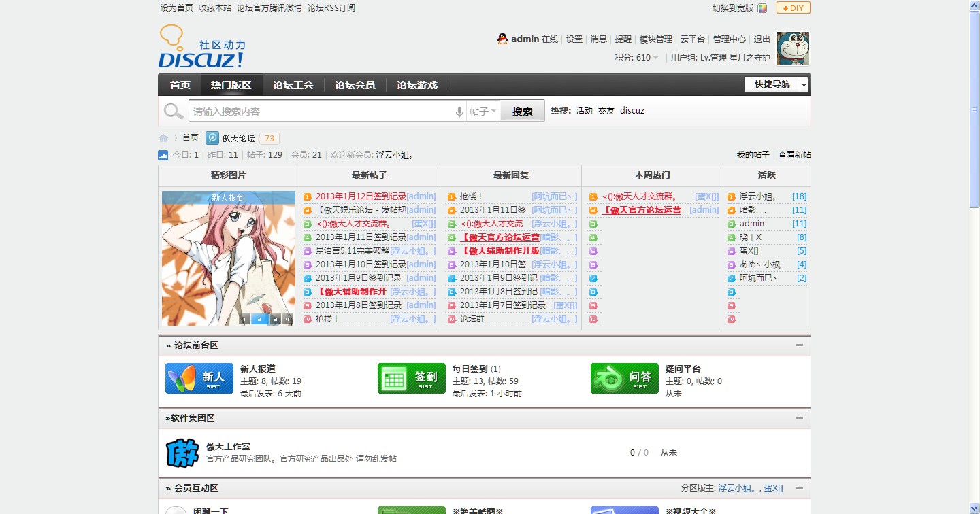Open the 疑问平台 forum title
The height and width of the screenshot is (514, 980).
(x=683, y=369)
